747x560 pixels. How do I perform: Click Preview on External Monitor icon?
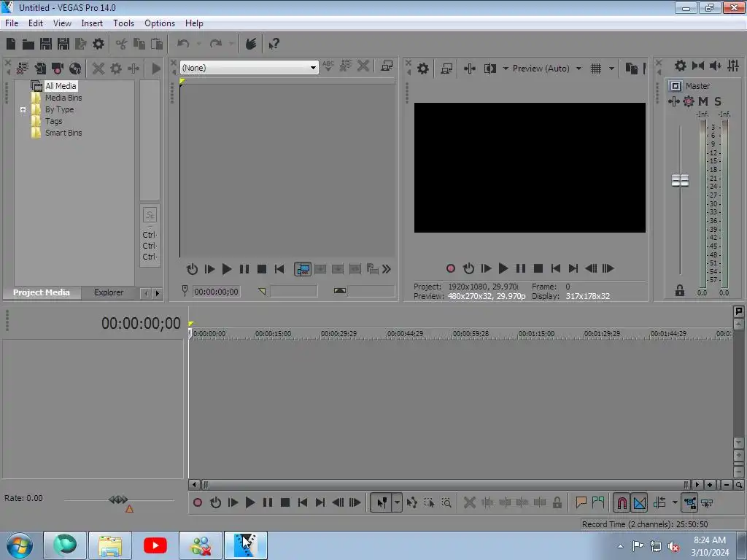coord(446,69)
